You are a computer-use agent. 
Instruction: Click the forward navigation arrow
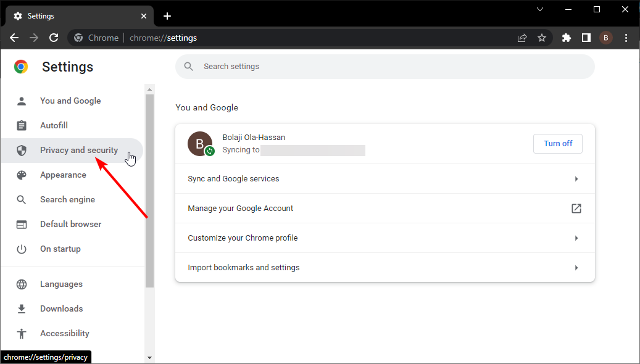34,38
